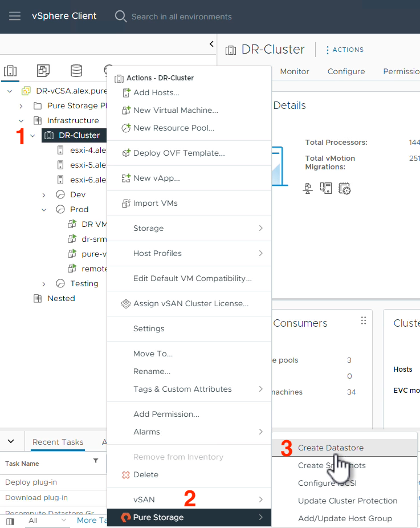Click the Import VMs menu icon
The width and height of the screenshot is (420, 528).
[126, 203]
